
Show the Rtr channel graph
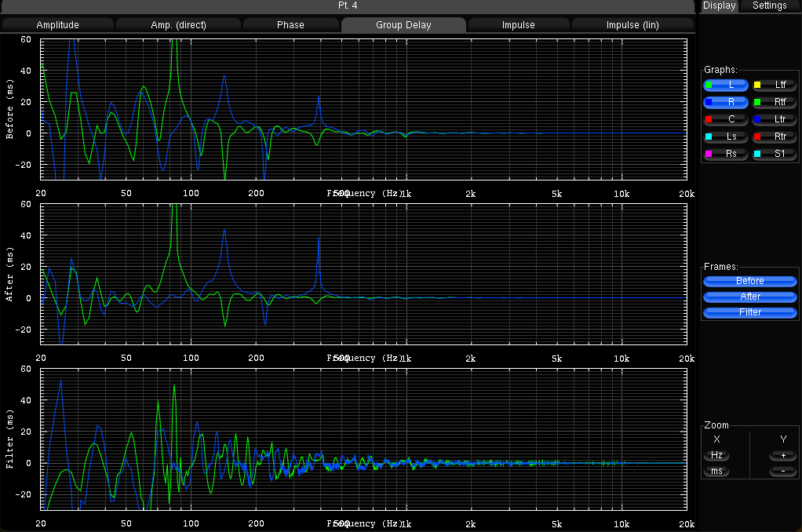tap(775, 137)
